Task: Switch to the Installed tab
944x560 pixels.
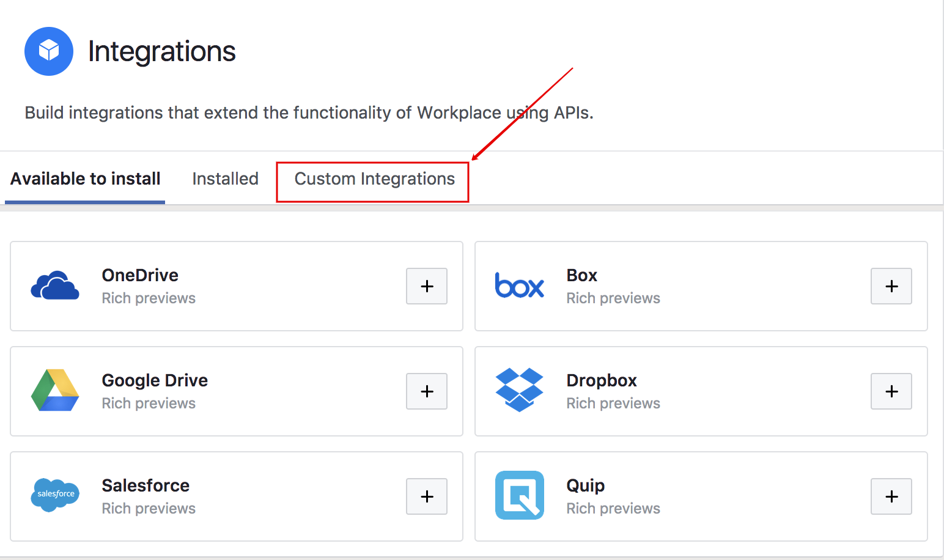Action: 225,179
